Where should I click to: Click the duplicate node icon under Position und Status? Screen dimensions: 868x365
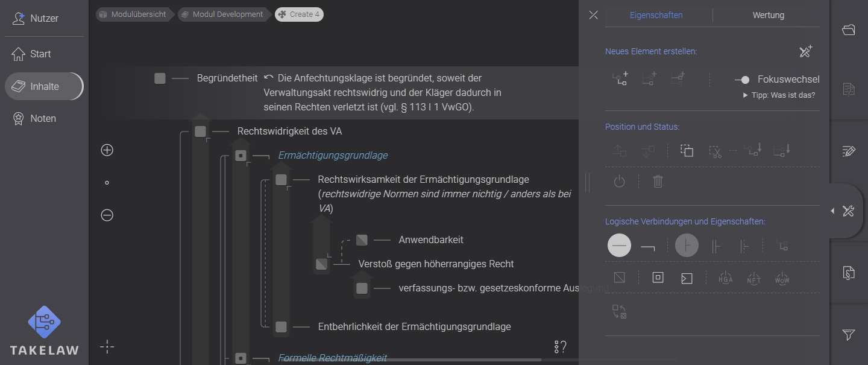point(687,150)
